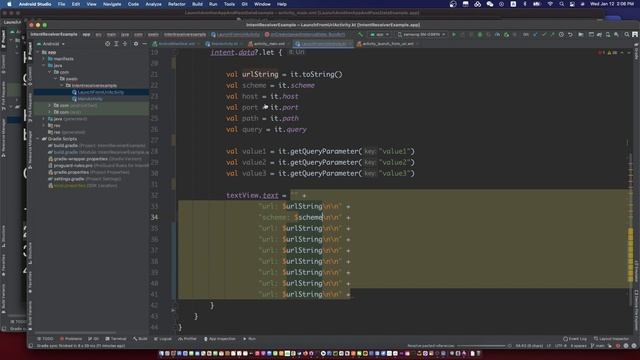This screenshot has height=360, width=640.
Task: Switch to AndroidManifest.xml editor tab
Action: point(176,44)
